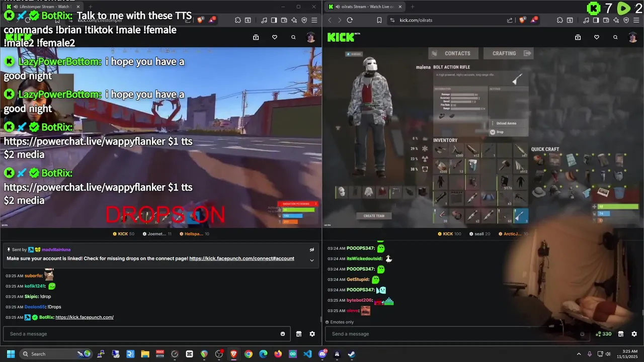The height and width of the screenshot is (362, 644).
Task: Open Brave VPN shield icon in oilrats window
Action: click(x=626, y=20)
